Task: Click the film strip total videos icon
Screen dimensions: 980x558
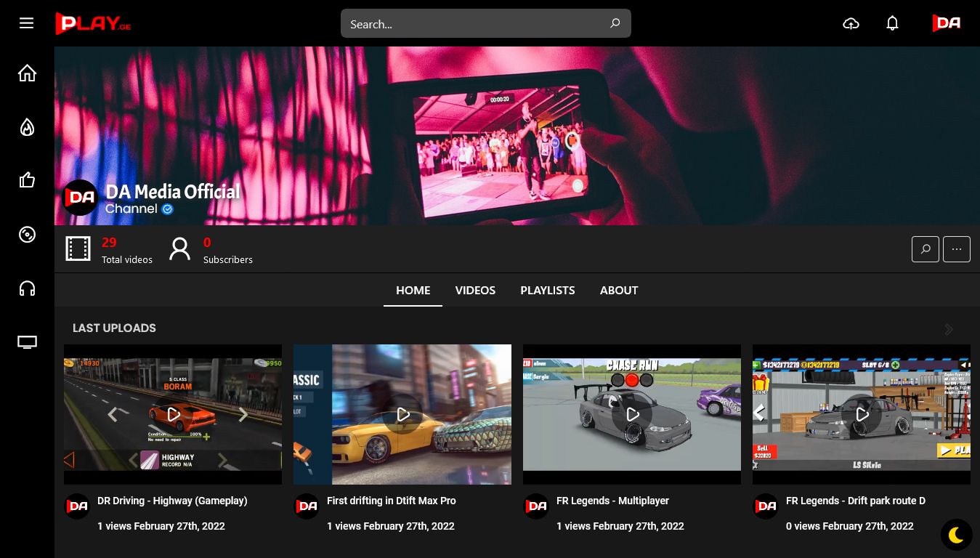Action: pyautogui.click(x=78, y=249)
